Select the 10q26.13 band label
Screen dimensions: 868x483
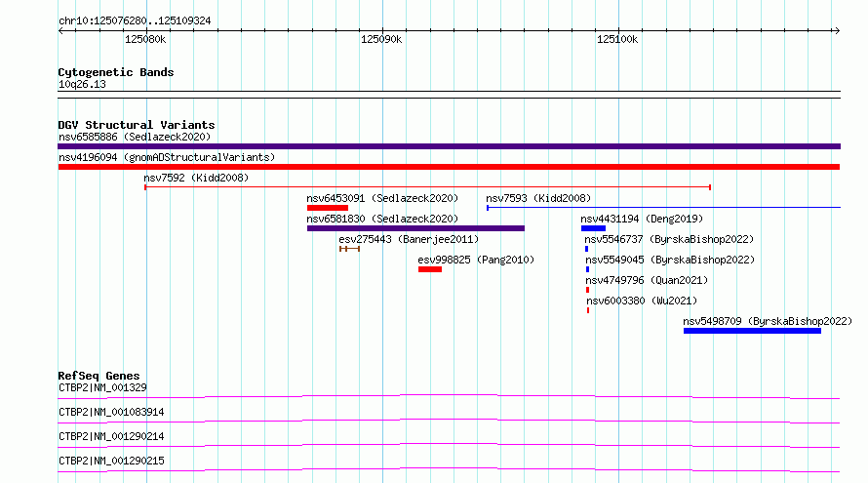[82, 84]
